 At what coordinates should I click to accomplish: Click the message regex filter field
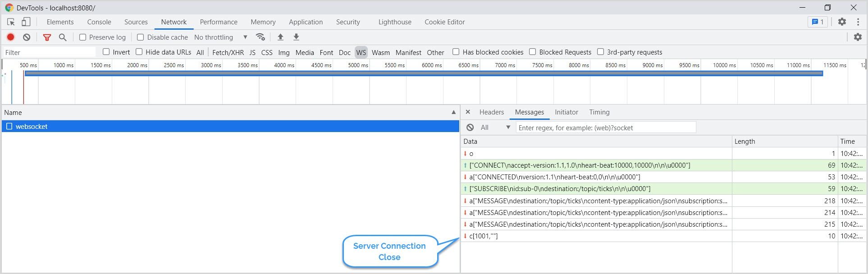606,128
